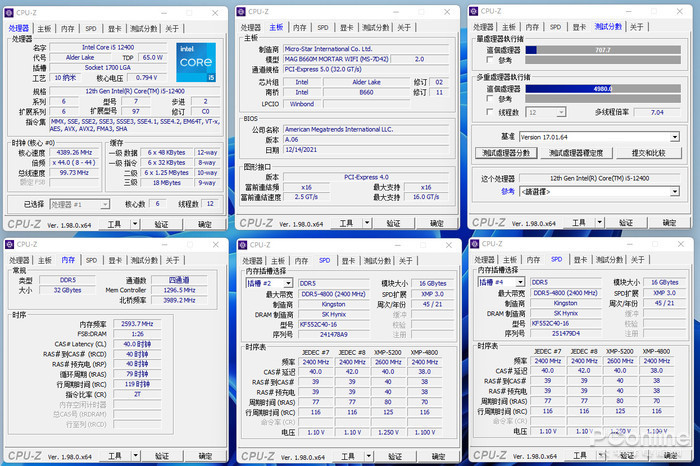Click the TDP value 65.0 W
The height and width of the screenshot is (466, 700).
(x=153, y=58)
